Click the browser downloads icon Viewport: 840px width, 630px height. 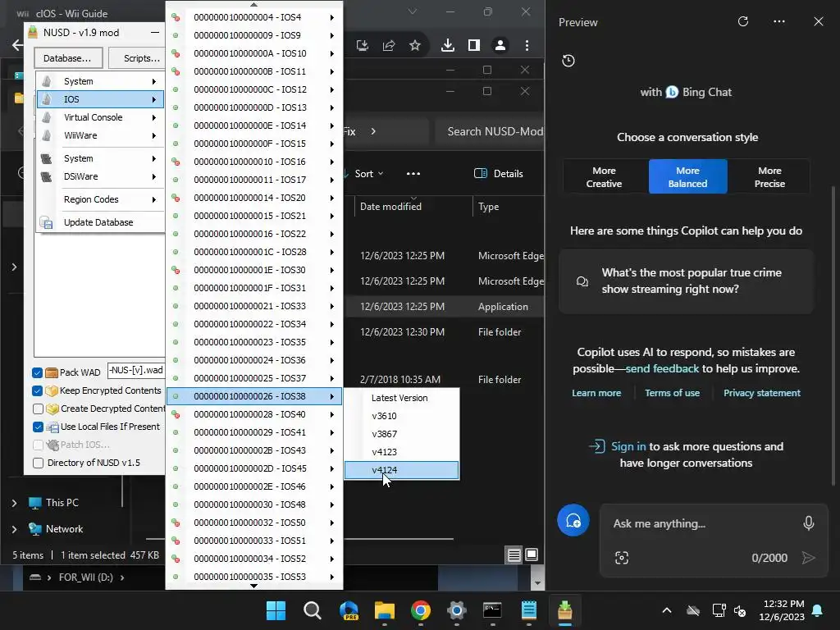pyautogui.click(x=447, y=46)
